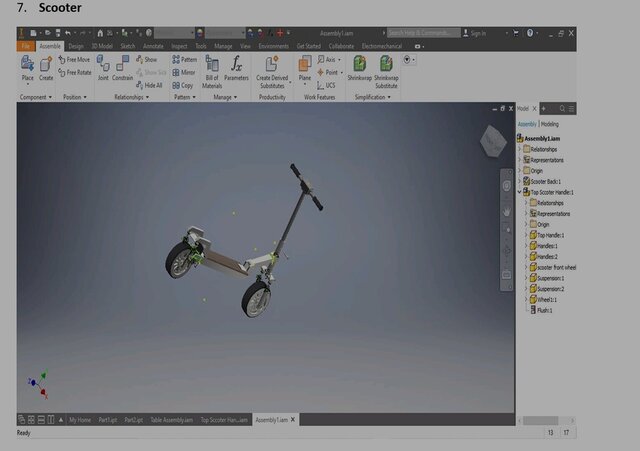This screenshot has width=640, height=451.
Task: Switch to the Environments ribbon tab
Action: coord(273,46)
